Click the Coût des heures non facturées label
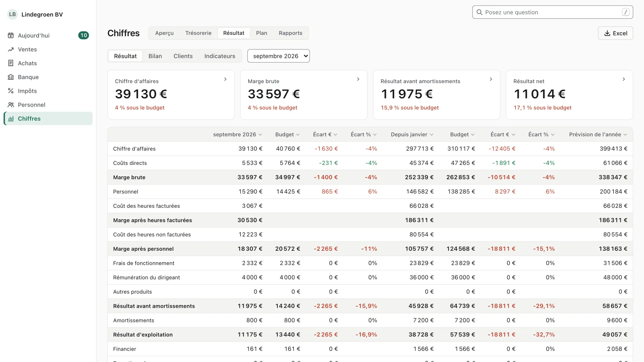This screenshot has height=362, width=644. tap(152, 235)
